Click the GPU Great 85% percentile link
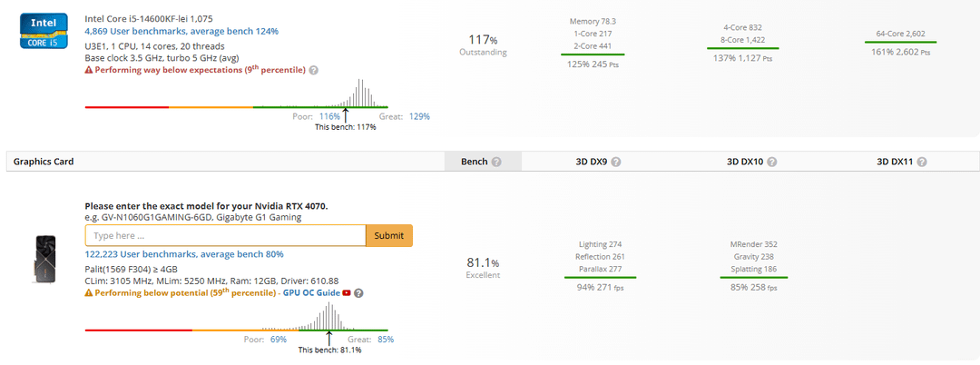This screenshot has height=365, width=980. (386, 340)
